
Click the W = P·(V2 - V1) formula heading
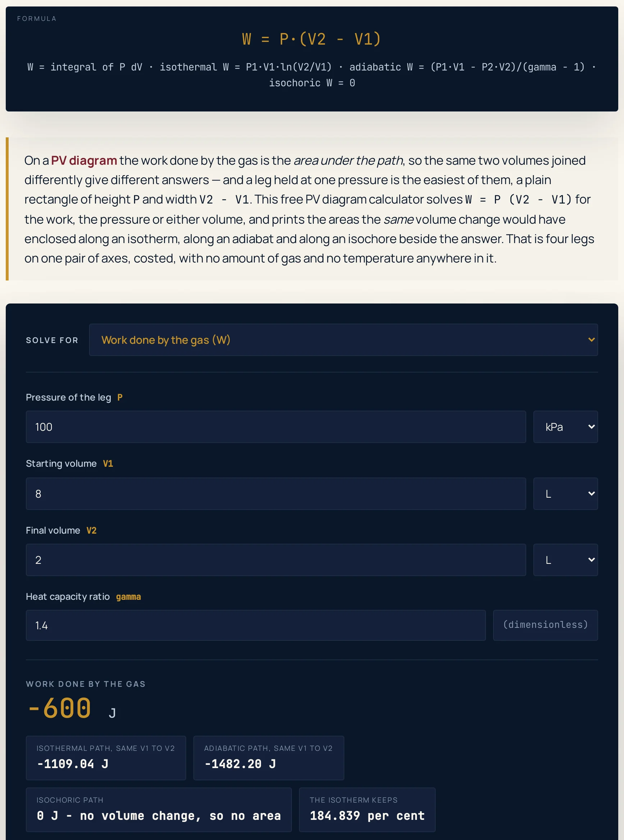pos(312,39)
